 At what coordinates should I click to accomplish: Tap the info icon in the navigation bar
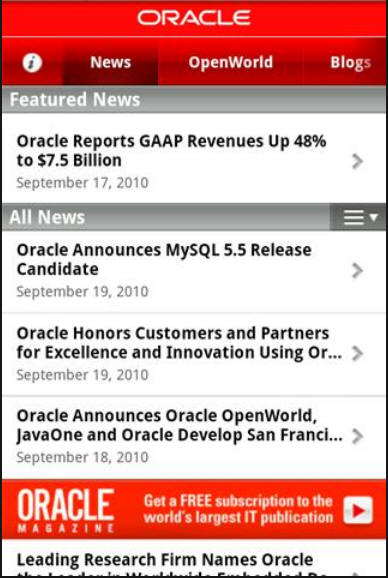pos(32,63)
